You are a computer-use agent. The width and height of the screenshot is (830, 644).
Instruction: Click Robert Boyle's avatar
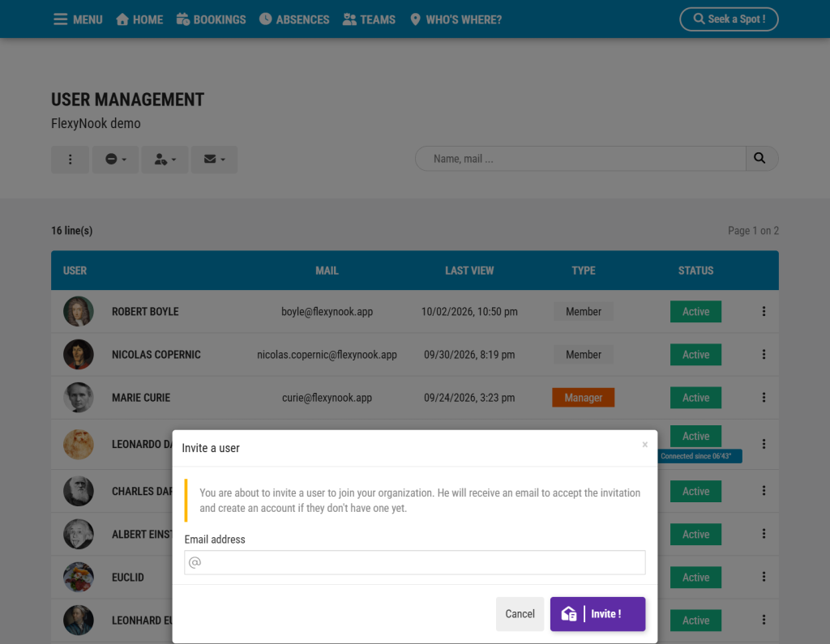(79, 311)
